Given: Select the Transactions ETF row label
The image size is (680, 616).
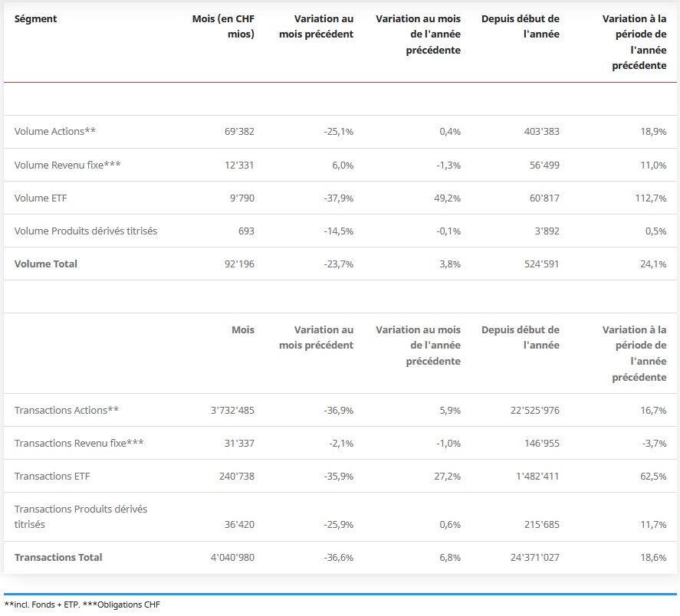Looking at the screenshot, I should pyautogui.click(x=52, y=477).
